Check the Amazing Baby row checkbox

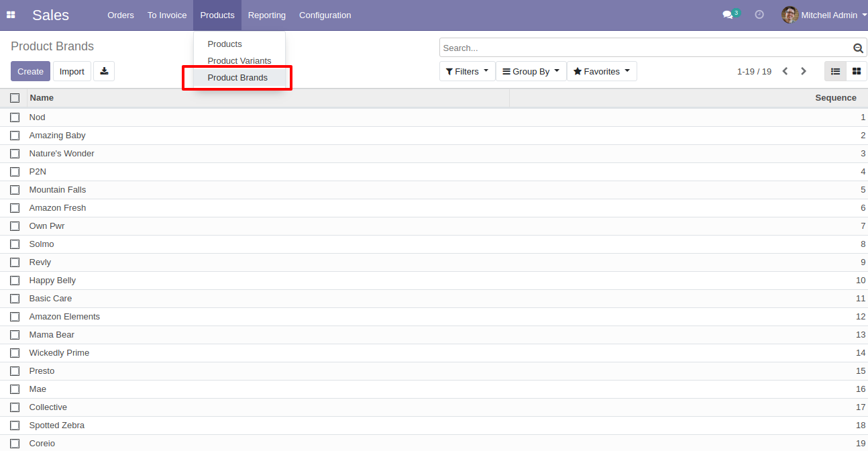[x=15, y=136]
